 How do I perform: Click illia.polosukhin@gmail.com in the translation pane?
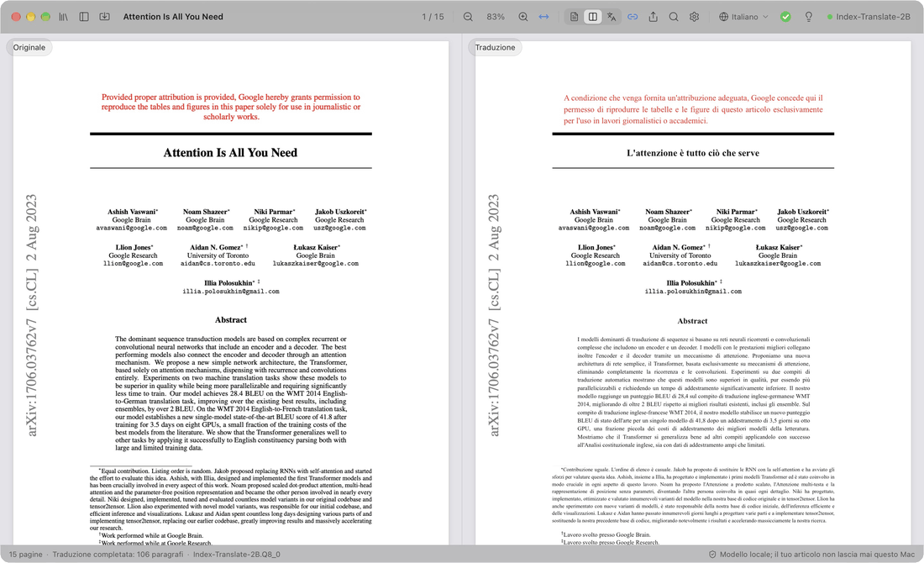693,292
